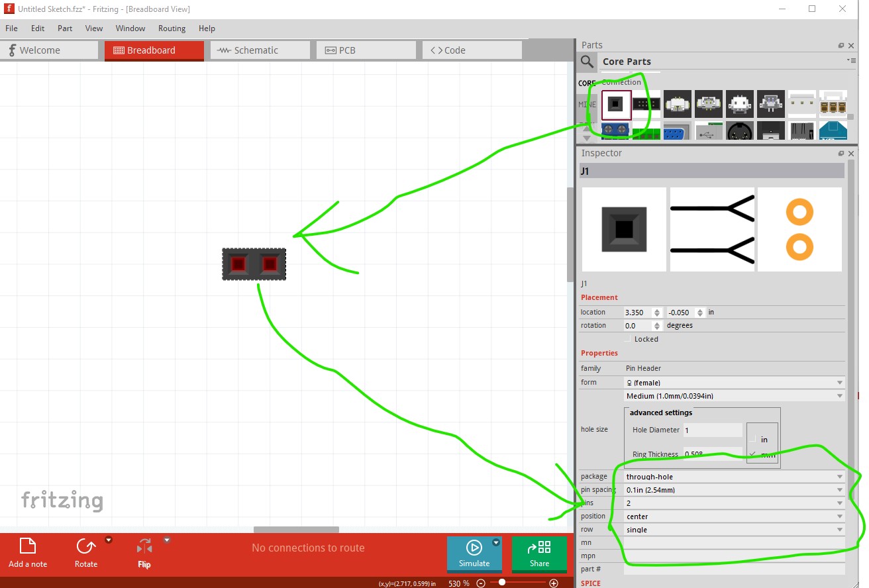Open the parts search magnifier
Screen dimensions: 869x588
(x=587, y=62)
